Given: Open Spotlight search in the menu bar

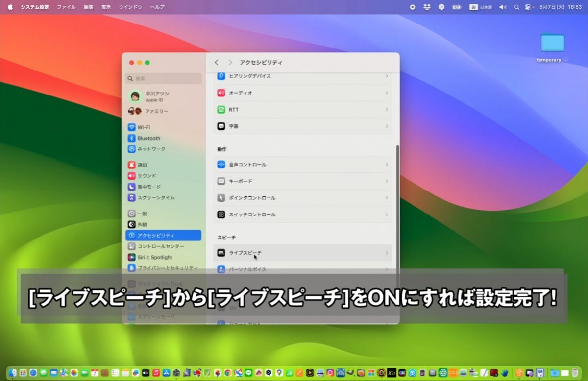Looking at the screenshot, I should tap(516, 7).
